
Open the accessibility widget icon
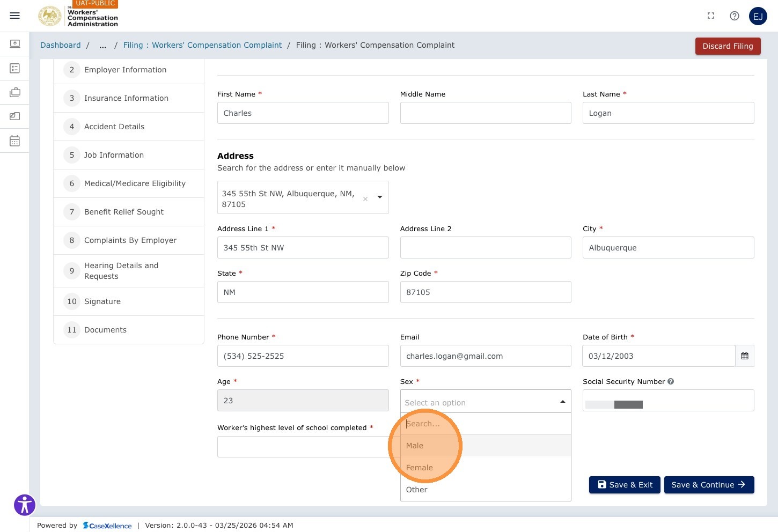coord(25,505)
